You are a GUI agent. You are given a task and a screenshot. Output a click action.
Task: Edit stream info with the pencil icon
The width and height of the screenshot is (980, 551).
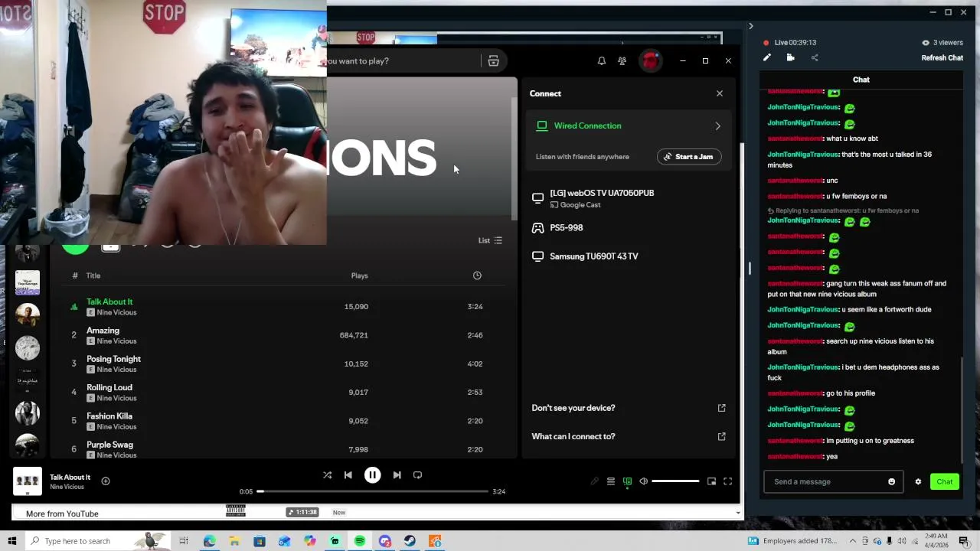767,57
